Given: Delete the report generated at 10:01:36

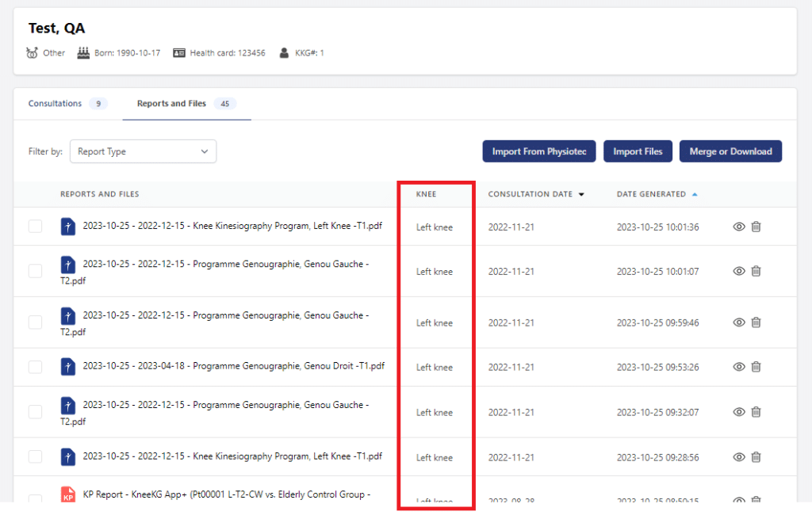Looking at the screenshot, I should coord(756,227).
